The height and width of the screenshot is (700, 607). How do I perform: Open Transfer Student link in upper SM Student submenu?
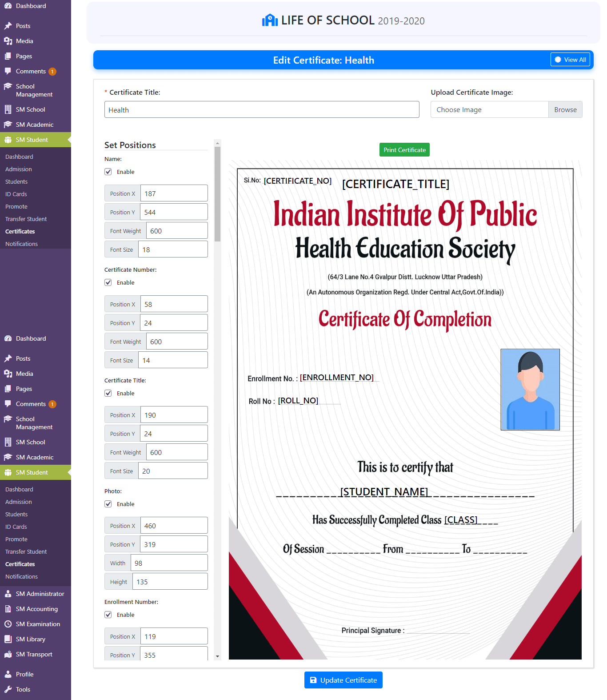click(x=26, y=219)
